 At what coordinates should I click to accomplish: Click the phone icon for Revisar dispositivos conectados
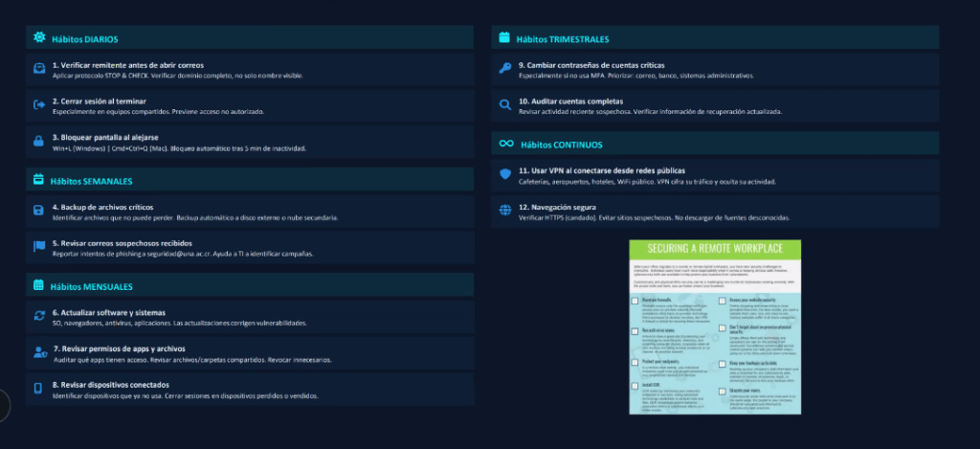(x=39, y=388)
